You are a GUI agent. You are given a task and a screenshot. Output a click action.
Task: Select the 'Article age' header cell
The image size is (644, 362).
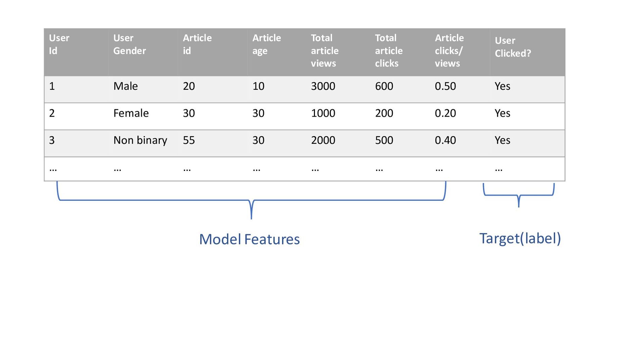[x=277, y=52]
